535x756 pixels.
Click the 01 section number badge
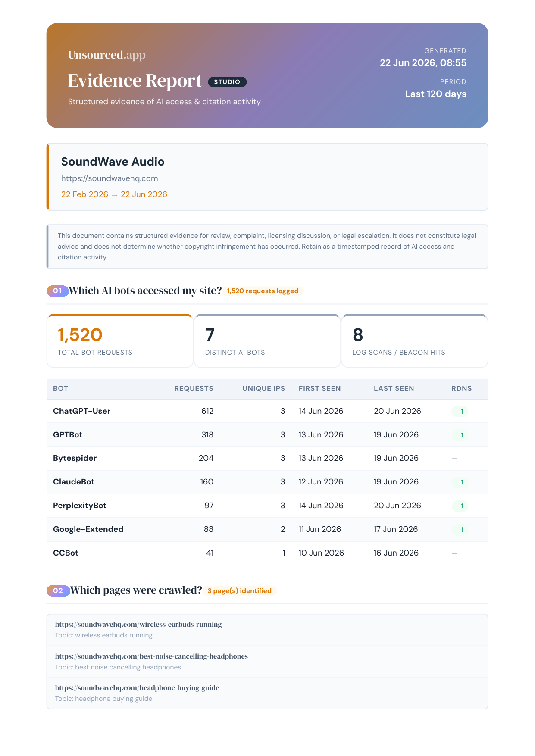[x=57, y=291]
